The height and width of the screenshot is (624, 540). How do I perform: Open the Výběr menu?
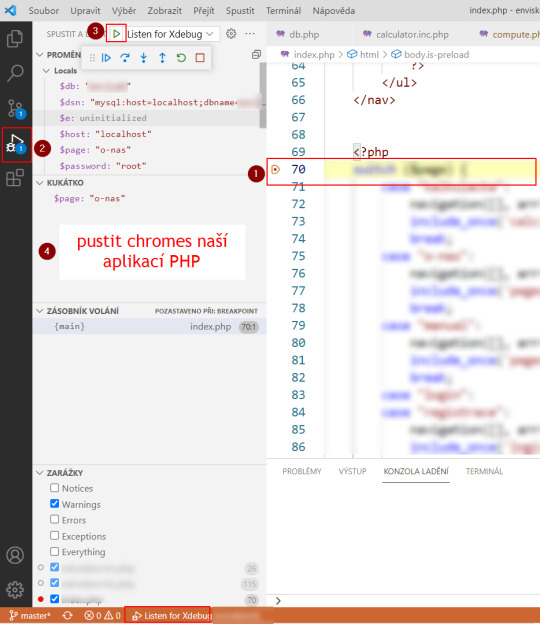[x=124, y=11]
